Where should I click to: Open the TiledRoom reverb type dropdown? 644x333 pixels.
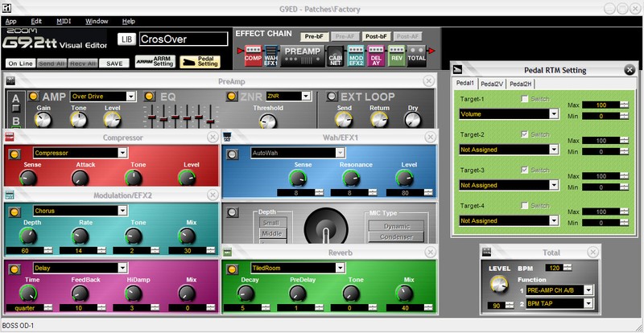click(x=340, y=268)
